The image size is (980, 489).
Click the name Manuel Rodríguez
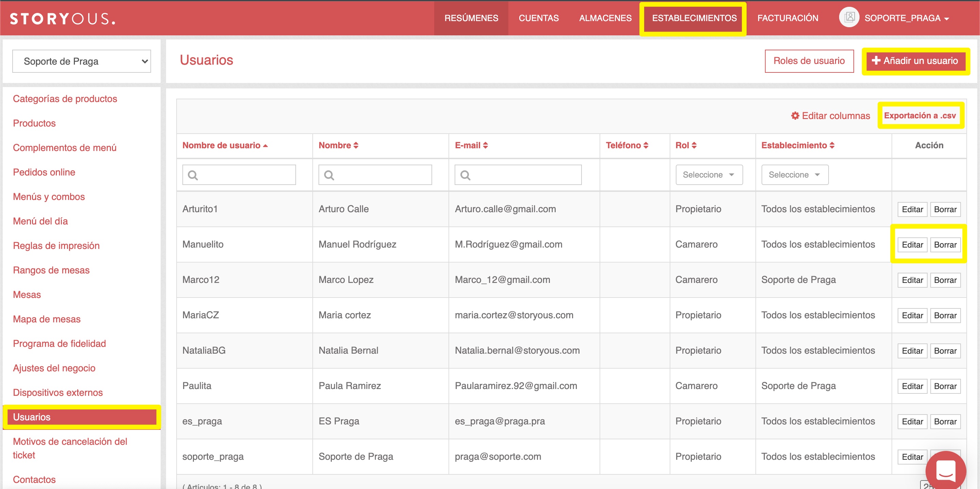(357, 244)
